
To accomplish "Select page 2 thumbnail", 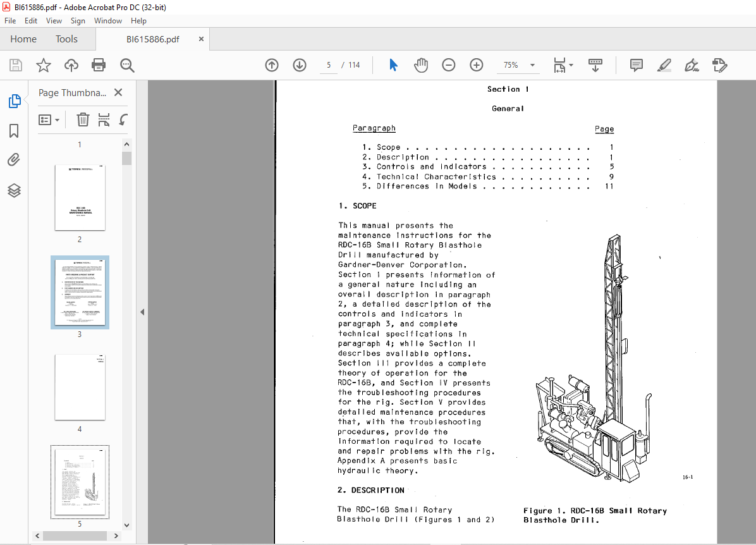I will tap(80, 197).
